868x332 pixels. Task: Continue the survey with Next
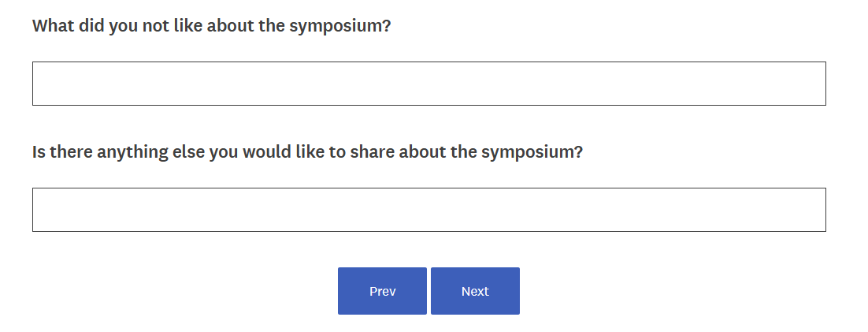(475, 291)
